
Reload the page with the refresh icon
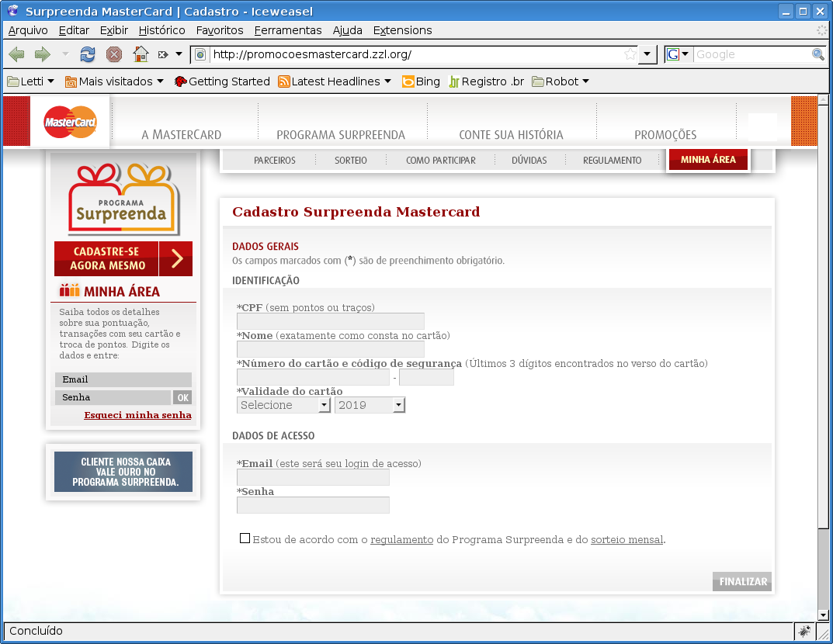point(88,54)
